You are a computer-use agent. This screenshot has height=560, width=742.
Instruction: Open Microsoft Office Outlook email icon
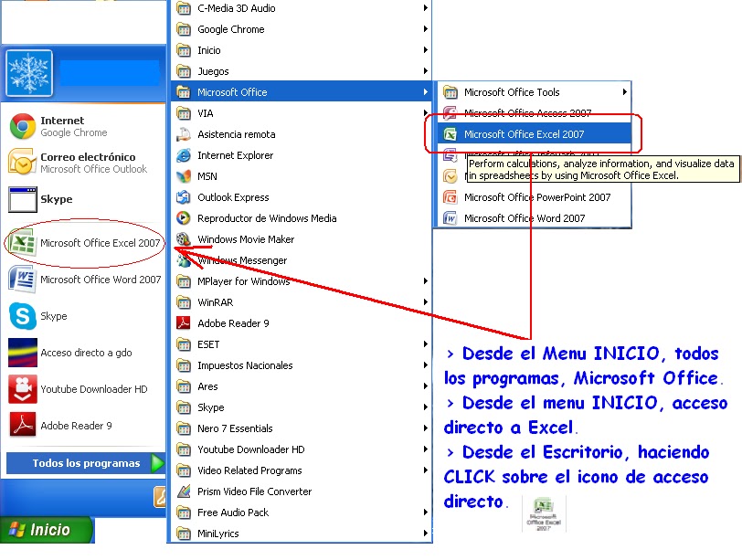coord(22,163)
